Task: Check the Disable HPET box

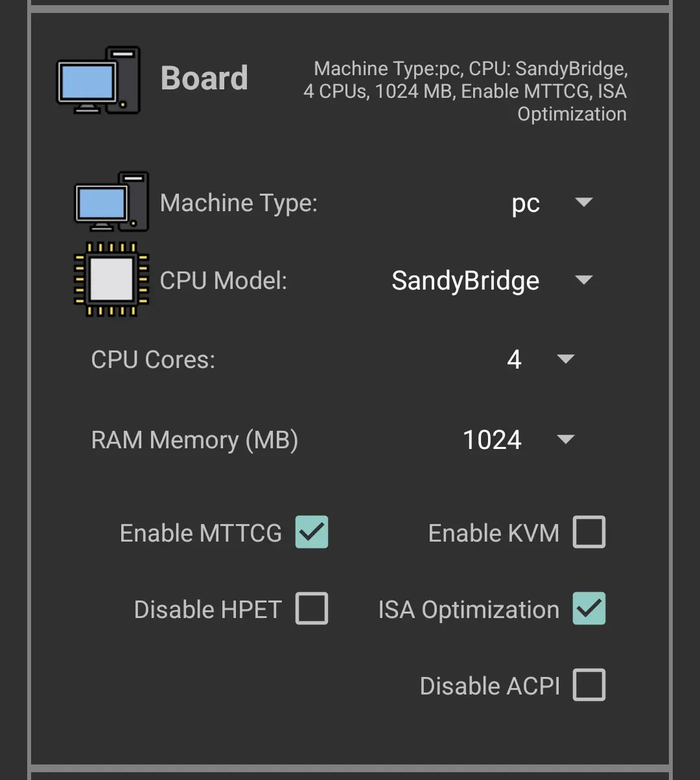Action: tap(312, 609)
